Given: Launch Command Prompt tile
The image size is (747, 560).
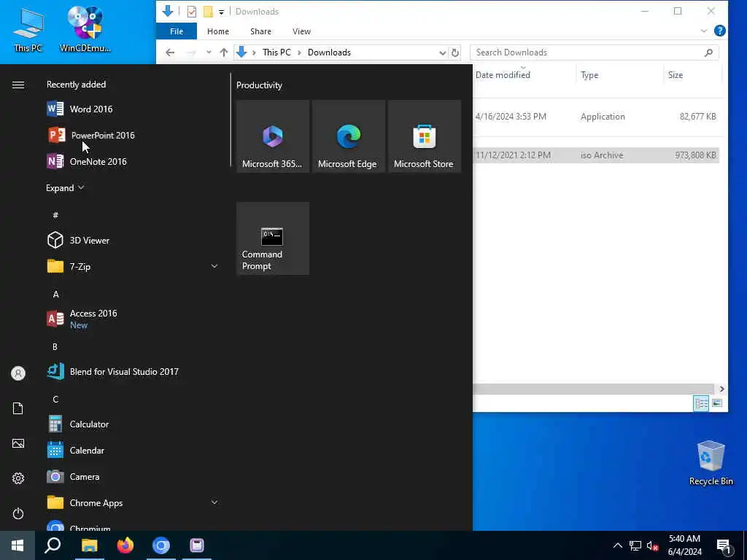Looking at the screenshot, I should tap(273, 238).
